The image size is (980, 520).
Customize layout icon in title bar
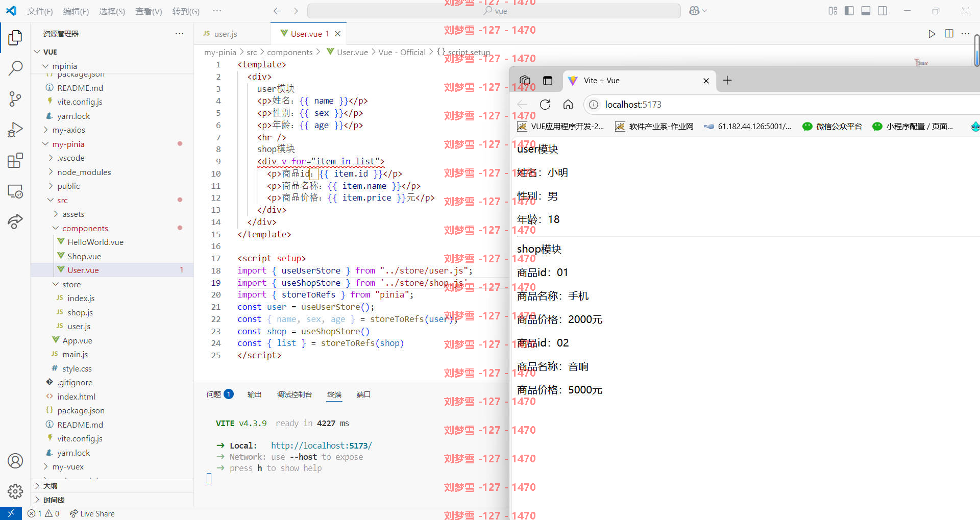coord(833,11)
